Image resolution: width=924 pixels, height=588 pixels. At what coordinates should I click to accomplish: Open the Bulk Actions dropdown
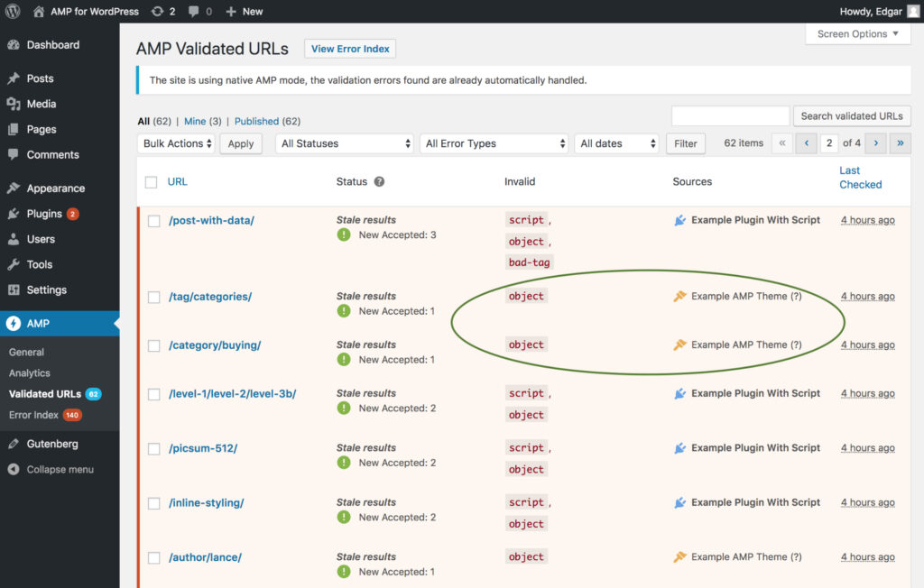click(176, 143)
